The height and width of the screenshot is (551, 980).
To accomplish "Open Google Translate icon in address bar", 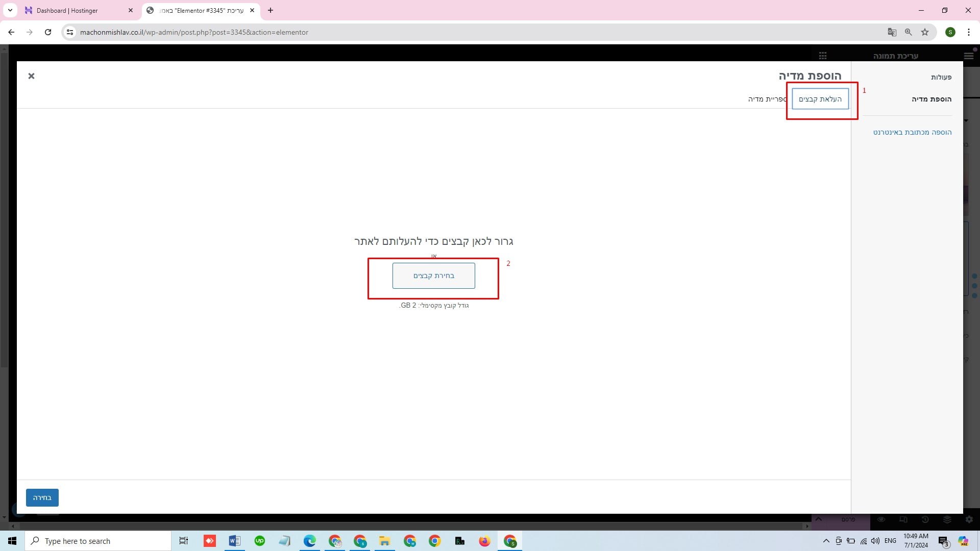I will pyautogui.click(x=892, y=32).
